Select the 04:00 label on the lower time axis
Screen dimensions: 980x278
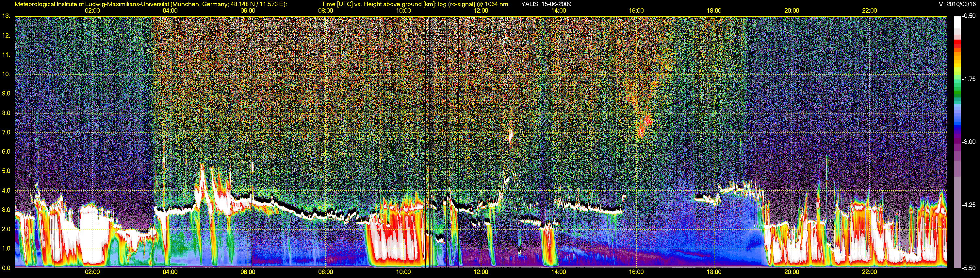170,272
